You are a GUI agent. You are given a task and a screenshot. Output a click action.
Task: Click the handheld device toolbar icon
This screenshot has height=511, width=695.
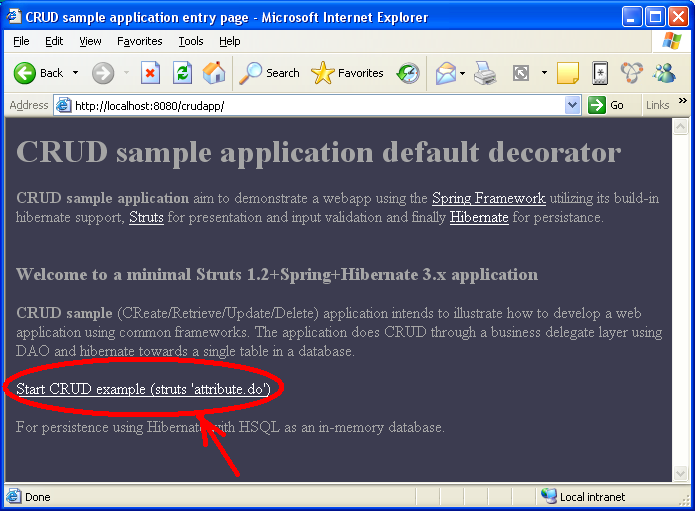click(x=600, y=73)
